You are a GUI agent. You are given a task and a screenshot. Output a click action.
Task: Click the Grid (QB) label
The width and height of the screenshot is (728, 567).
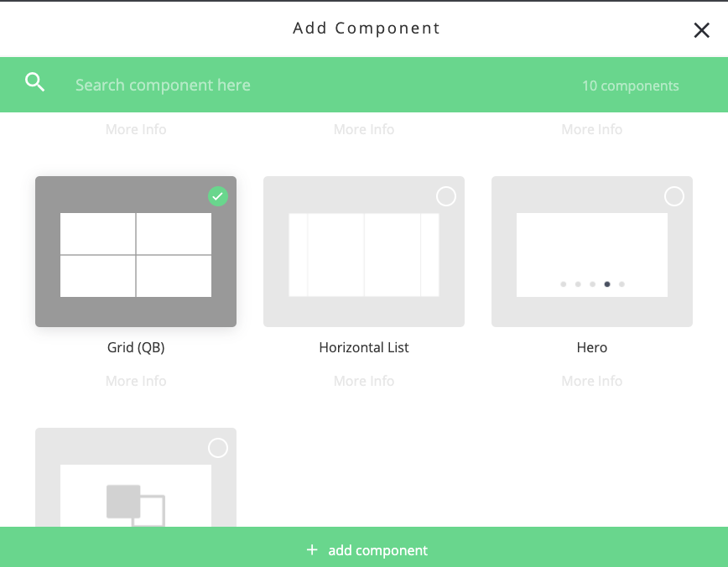(136, 347)
